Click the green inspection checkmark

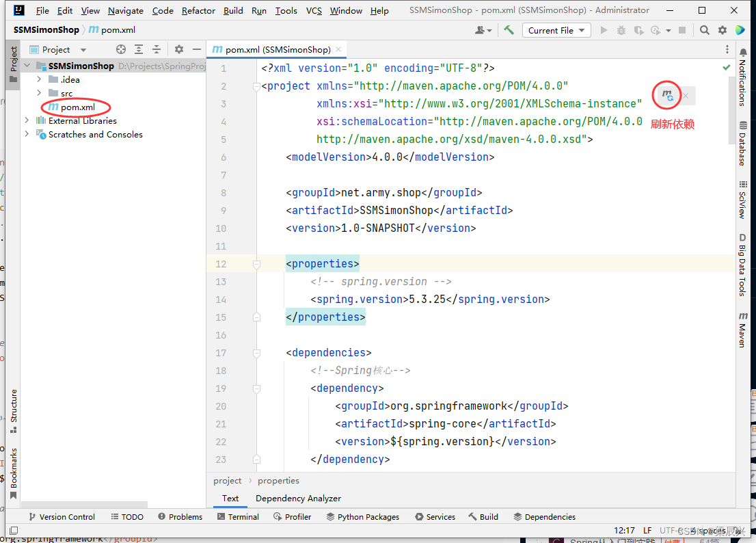coord(727,68)
